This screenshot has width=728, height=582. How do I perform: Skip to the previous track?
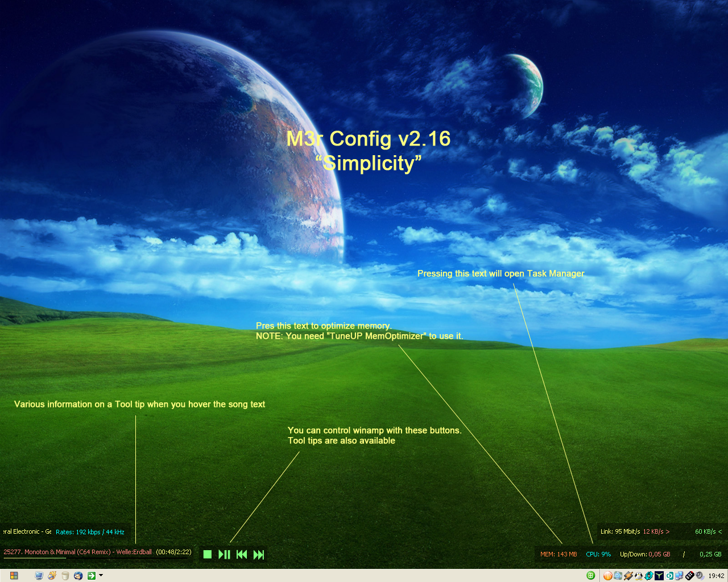(242, 554)
